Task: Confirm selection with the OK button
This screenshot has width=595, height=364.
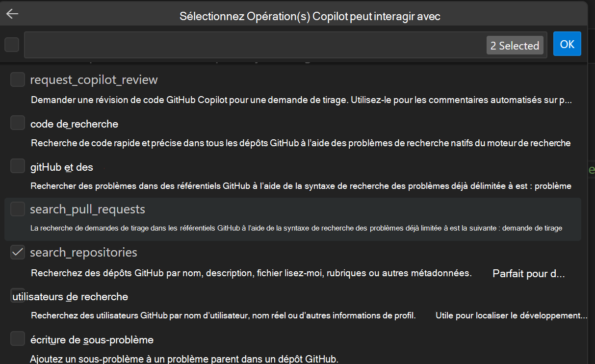Action: 567,44
